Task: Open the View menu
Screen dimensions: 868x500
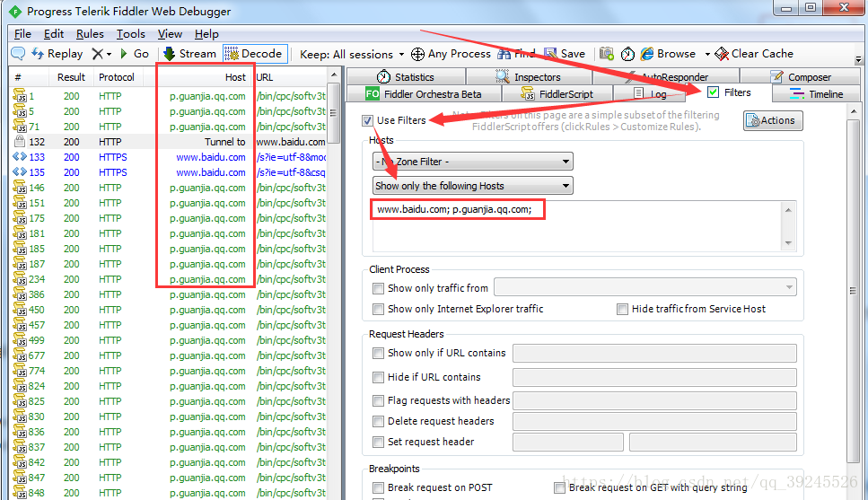Action: [170, 34]
